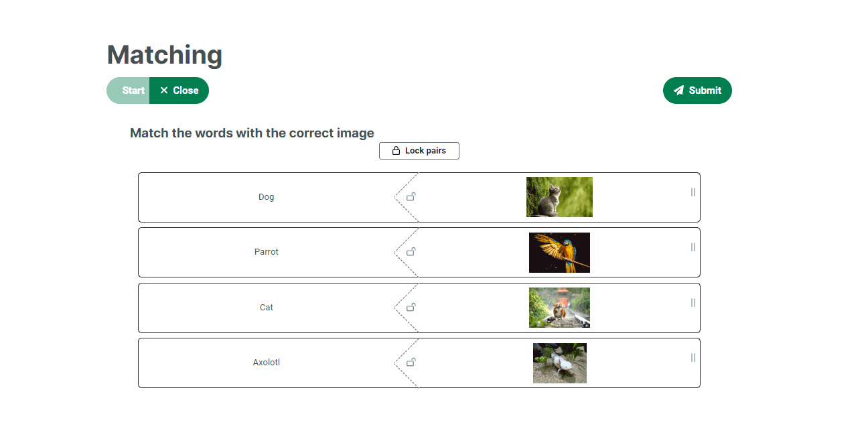868x441 pixels.
Task: Click the Parrot word label
Action: (x=267, y=252)
